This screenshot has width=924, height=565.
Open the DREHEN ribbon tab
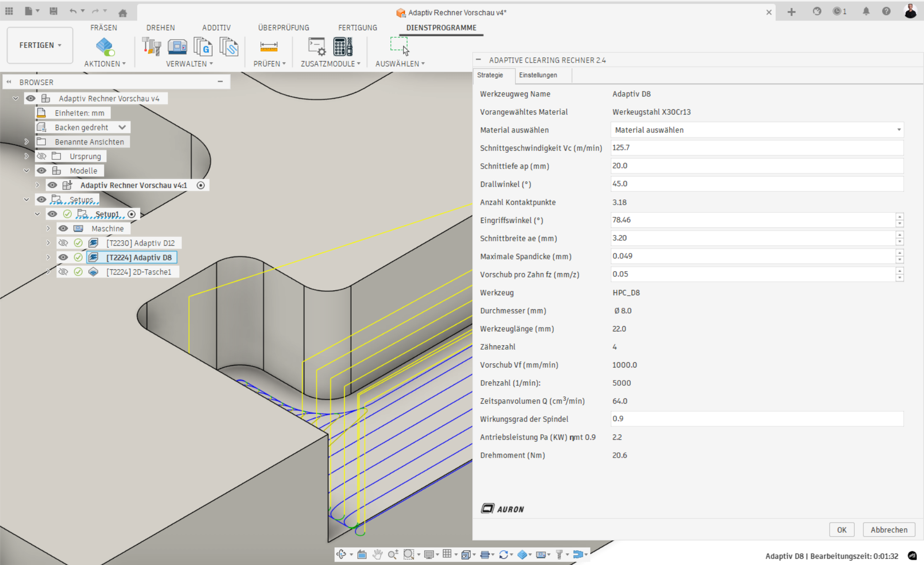click(160, 27)
